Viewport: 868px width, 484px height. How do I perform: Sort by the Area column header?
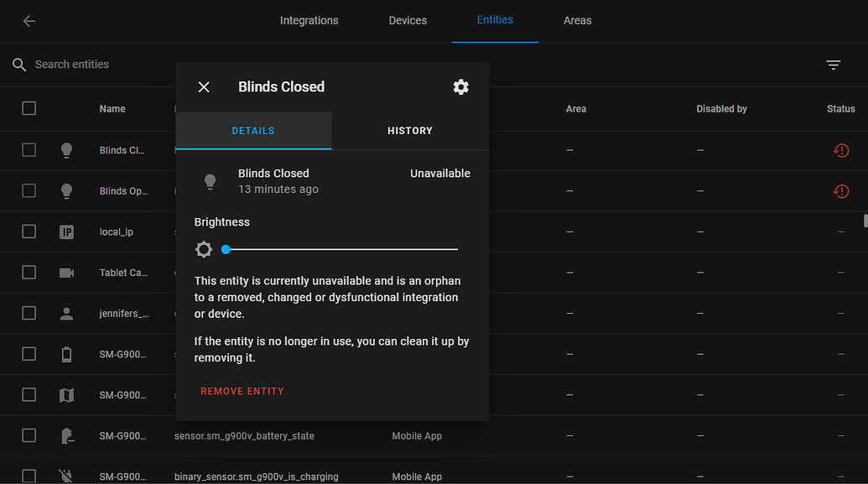click(575, 108)
